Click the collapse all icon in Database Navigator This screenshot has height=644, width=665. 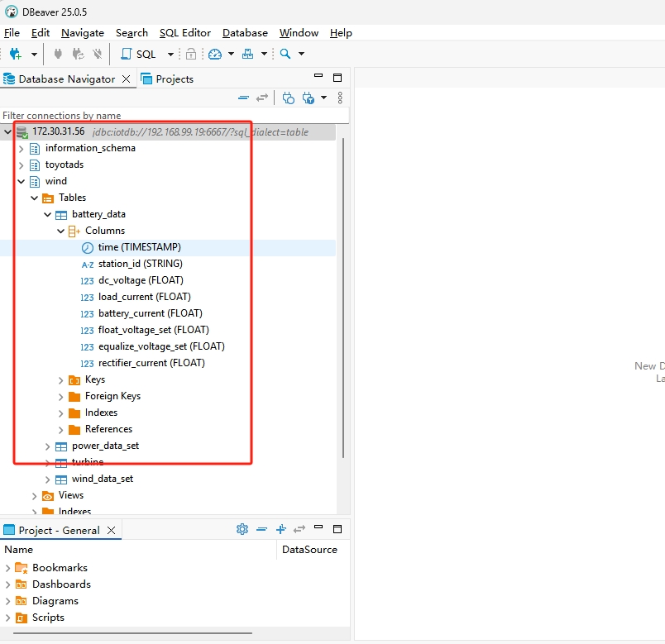[x=243, y=98]
